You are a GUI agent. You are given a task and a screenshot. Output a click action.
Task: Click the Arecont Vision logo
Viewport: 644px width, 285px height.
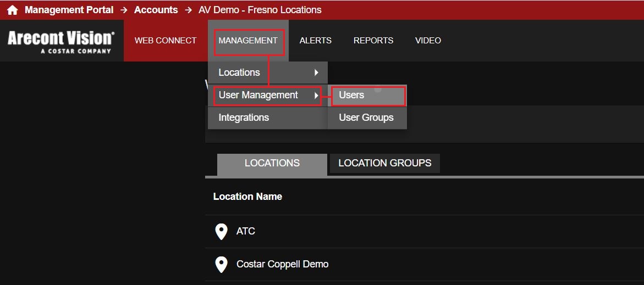(61, 42)
